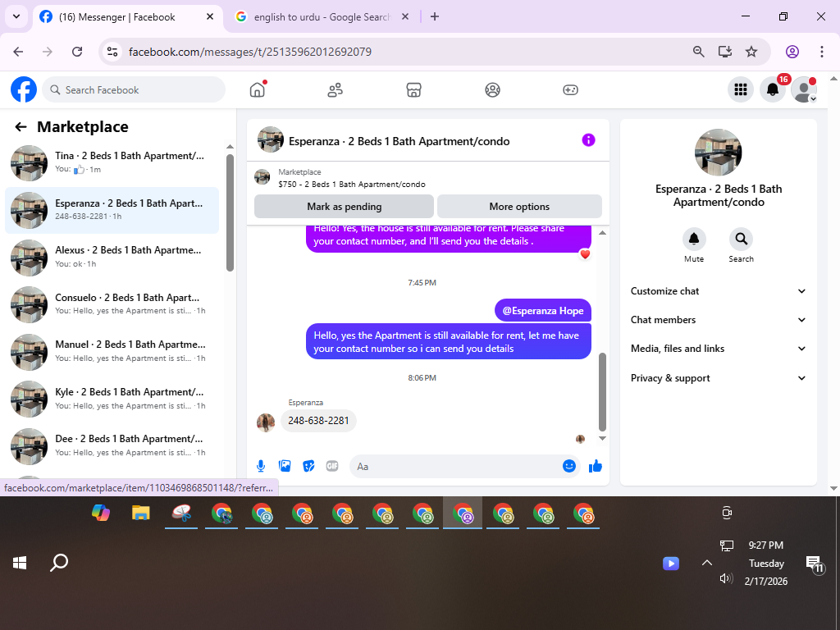The height and width of the screenshot is (630, 840).
Task: Open the Consuelo conversation
Action: click(112, 304)
